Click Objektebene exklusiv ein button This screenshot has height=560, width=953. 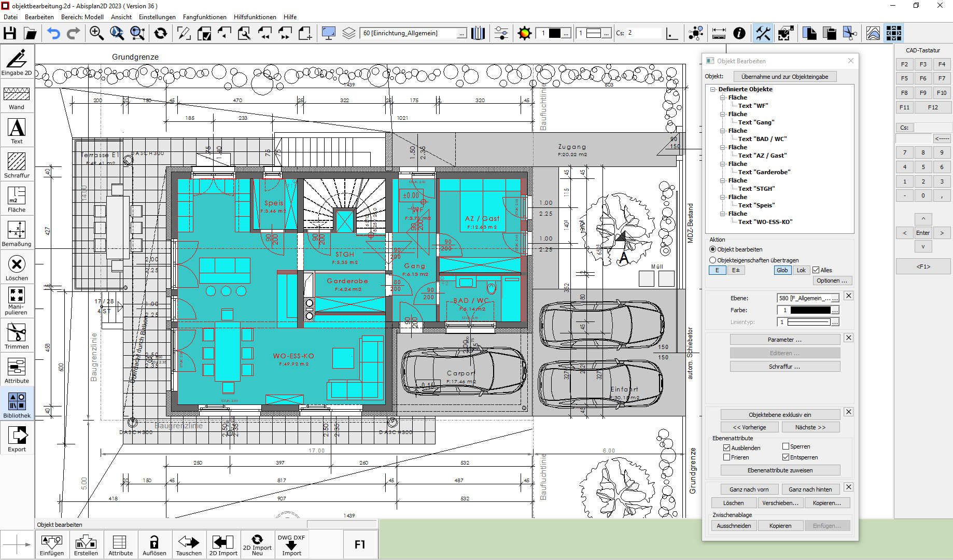coord(780,415)
